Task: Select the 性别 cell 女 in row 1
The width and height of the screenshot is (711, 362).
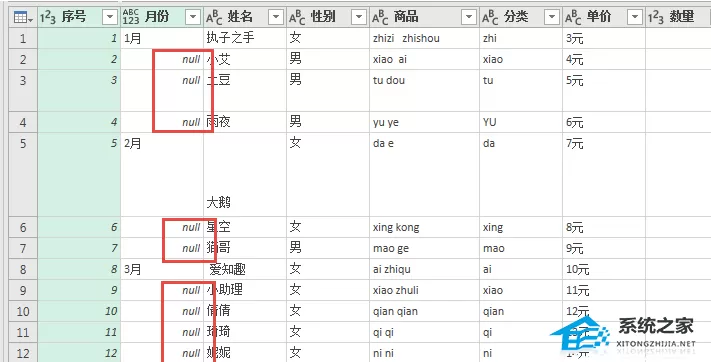Action: tap(328, 38)
